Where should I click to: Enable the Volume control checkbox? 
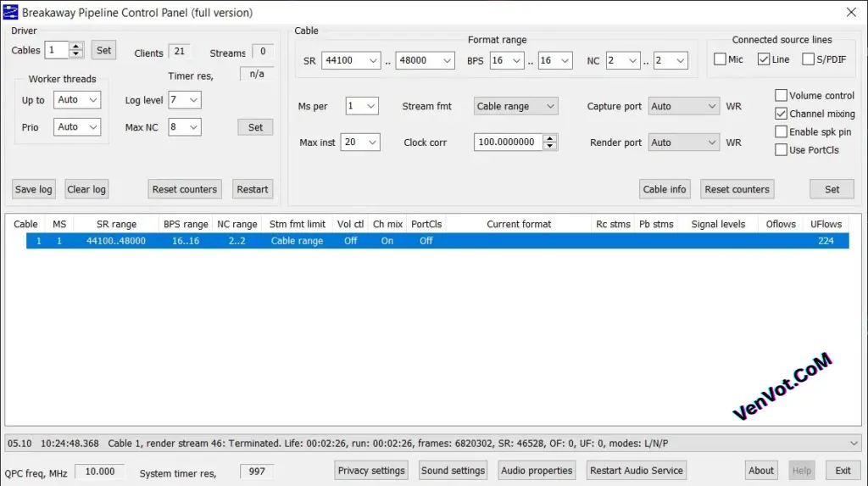[781, 95]
